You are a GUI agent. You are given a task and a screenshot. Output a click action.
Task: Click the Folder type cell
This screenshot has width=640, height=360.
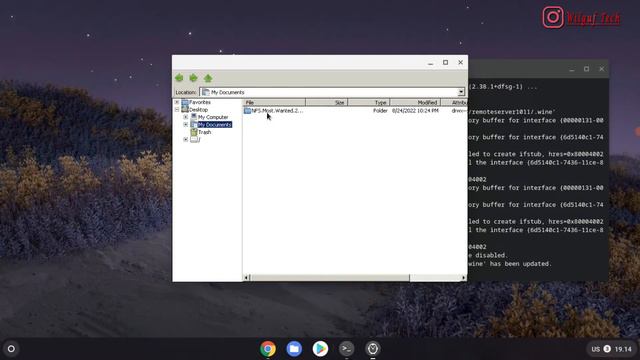380,111
